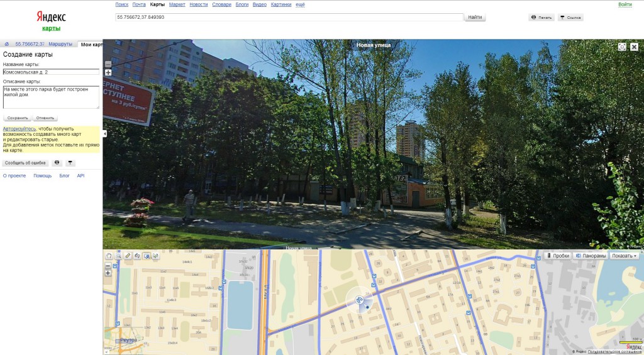Open Маркет in top navigation
Image resolution: width=644 pixels, height=355 pixels.
[177, 4]
